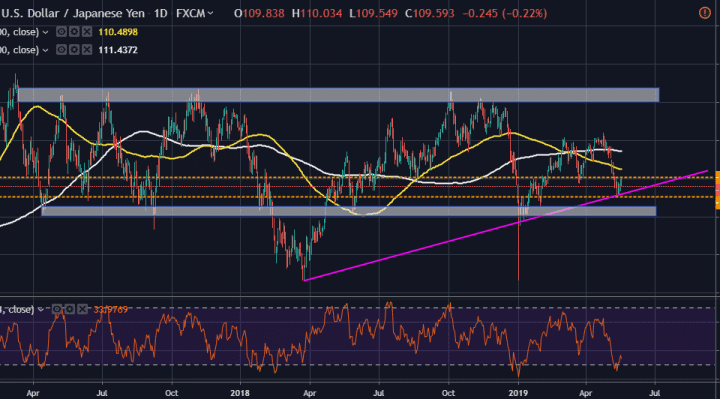Select the lower grey support rectangle
Viewport: 720px width, 399px height.
[349, 211]
